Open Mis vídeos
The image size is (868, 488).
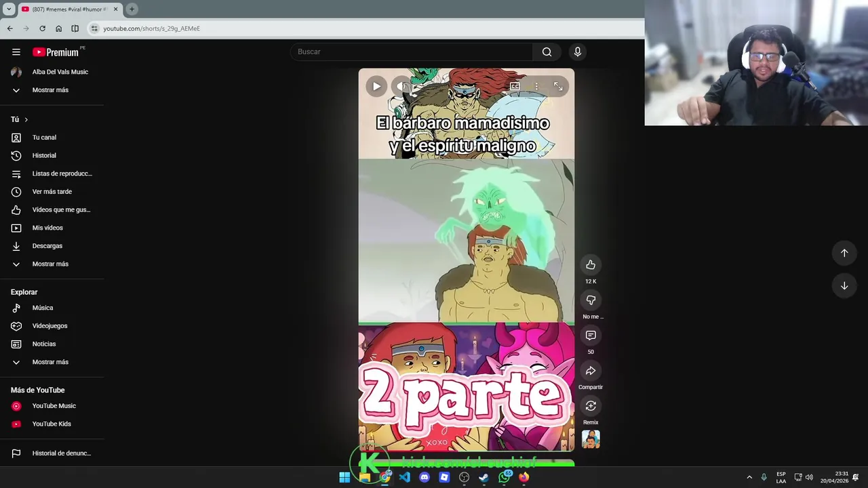tap(52, 228)
